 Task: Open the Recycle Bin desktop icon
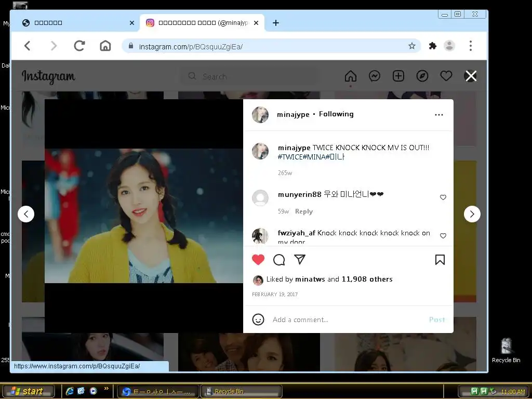506,351
